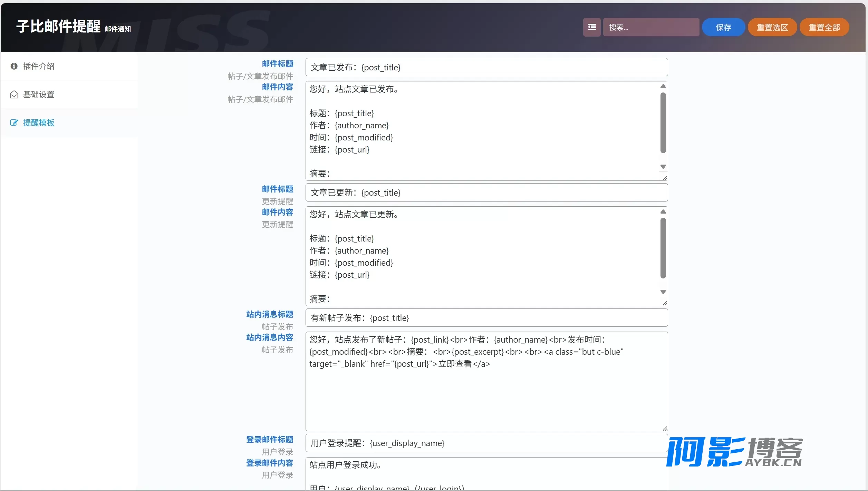Click the 文章已发布 email title field

tap(486, 67)
